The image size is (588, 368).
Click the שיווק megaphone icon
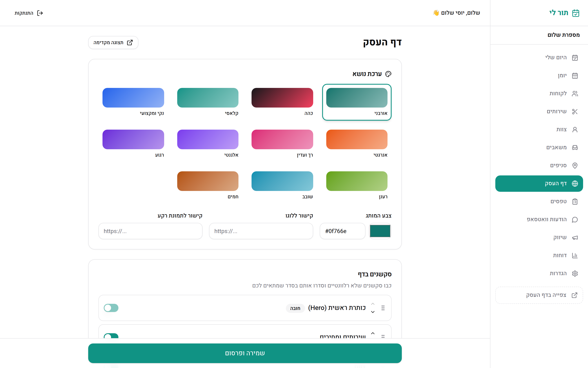(575, 238)
